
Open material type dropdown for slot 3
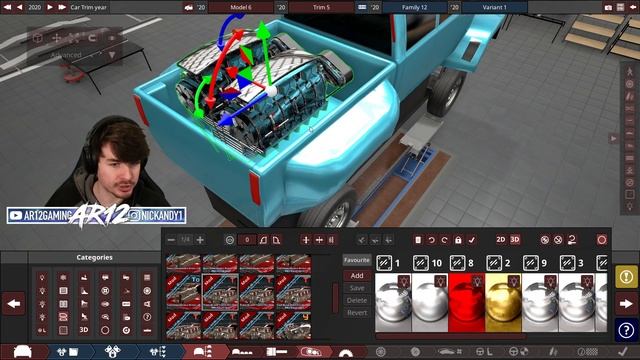[x=567, y=263]
